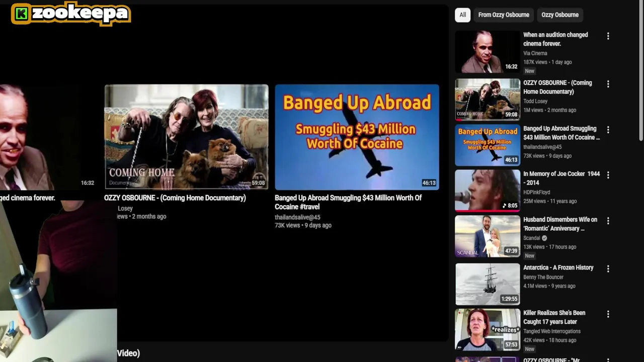Click the 'Tangled Web Interrogations' channel name
The width and height of the screenshot is (644, 362).
pos(552,331)
